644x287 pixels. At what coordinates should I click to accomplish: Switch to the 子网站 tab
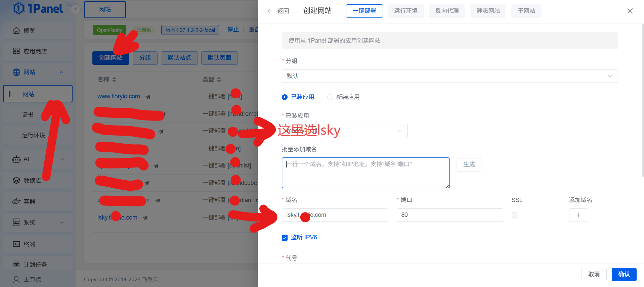tap(526, 11)
